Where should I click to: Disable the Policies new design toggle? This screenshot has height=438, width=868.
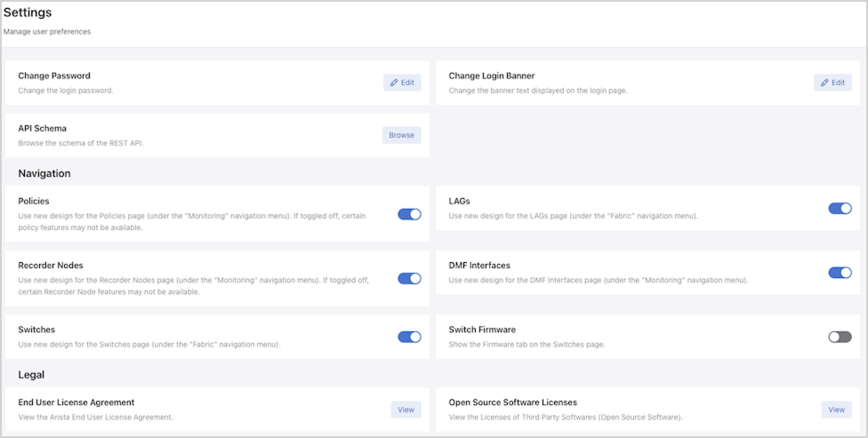pyautogui.click(x=409, y=214)
